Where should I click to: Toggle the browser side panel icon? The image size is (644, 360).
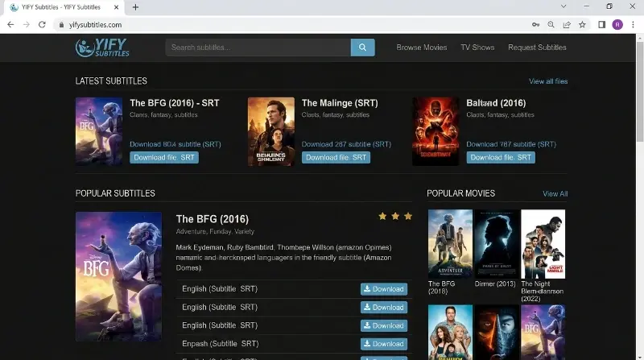601,25
